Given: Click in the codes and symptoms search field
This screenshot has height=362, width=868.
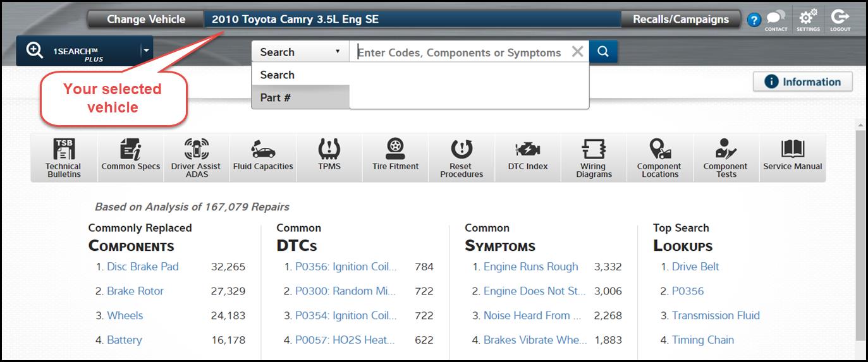Looking at the screenshot, I should click(459, 52).
